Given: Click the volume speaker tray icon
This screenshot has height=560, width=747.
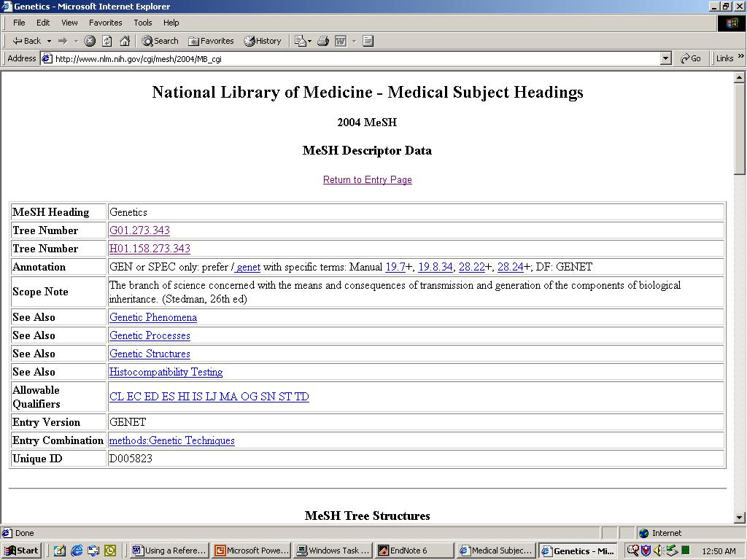Looking at the screenshot, I should pos(658,551).
